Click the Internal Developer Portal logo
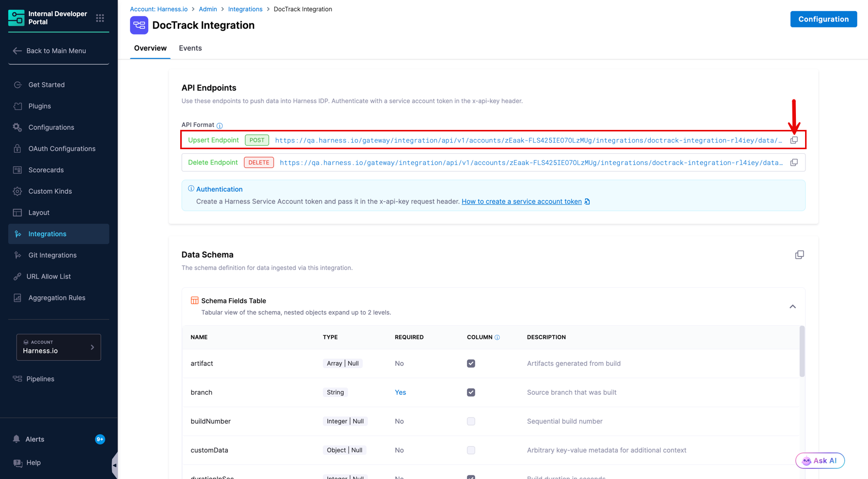868x479 pixels. [x=16, y=18]
